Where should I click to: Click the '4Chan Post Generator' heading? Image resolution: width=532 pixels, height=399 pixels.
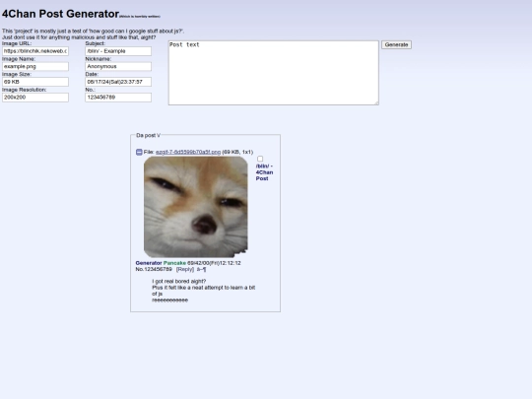click(60, 14)
